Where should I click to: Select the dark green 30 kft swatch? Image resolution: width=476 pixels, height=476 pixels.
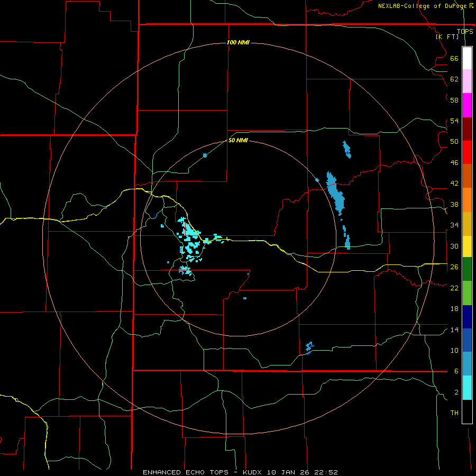pyautogui.click(x=467, y=269)
